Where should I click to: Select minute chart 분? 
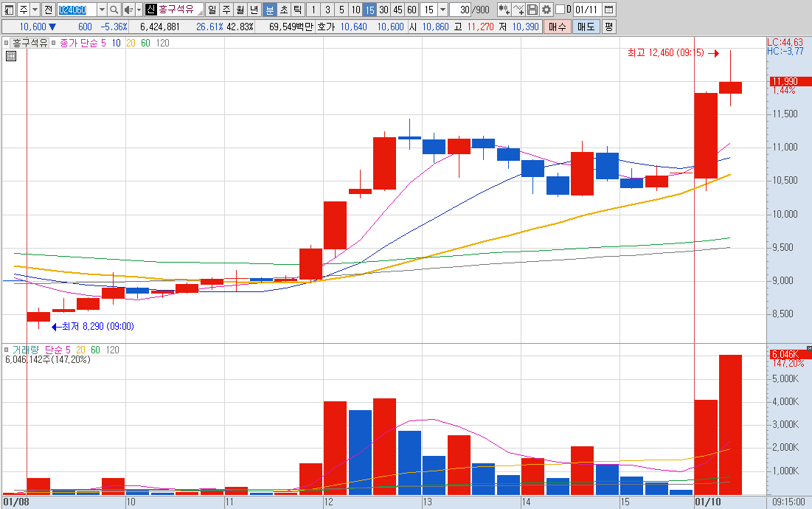click(269, 10)
